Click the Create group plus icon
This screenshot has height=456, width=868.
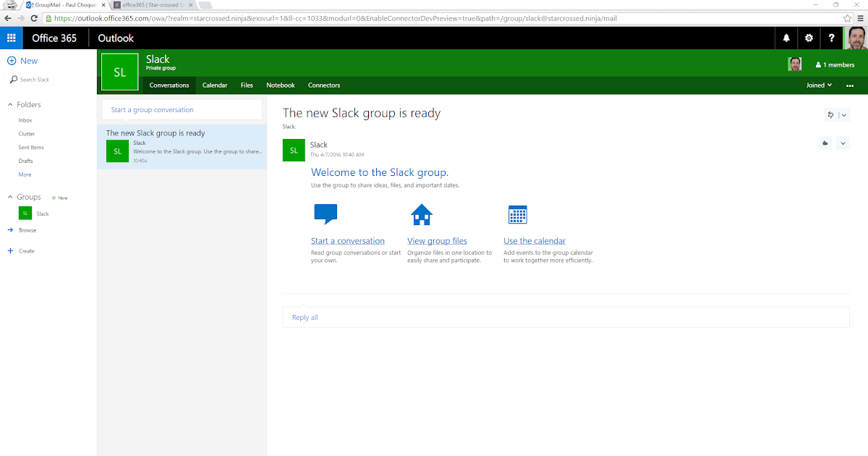(10, 251)
